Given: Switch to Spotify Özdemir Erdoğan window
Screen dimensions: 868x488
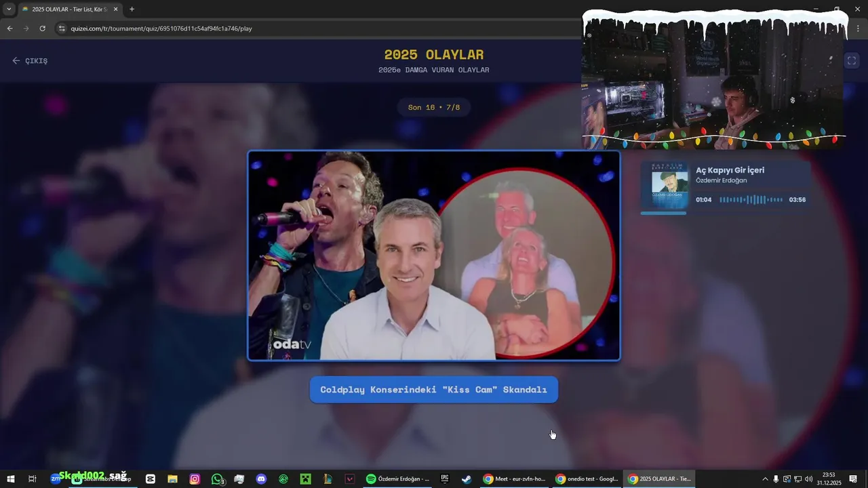Looking at the screenshot, I should tap(398, 479).
